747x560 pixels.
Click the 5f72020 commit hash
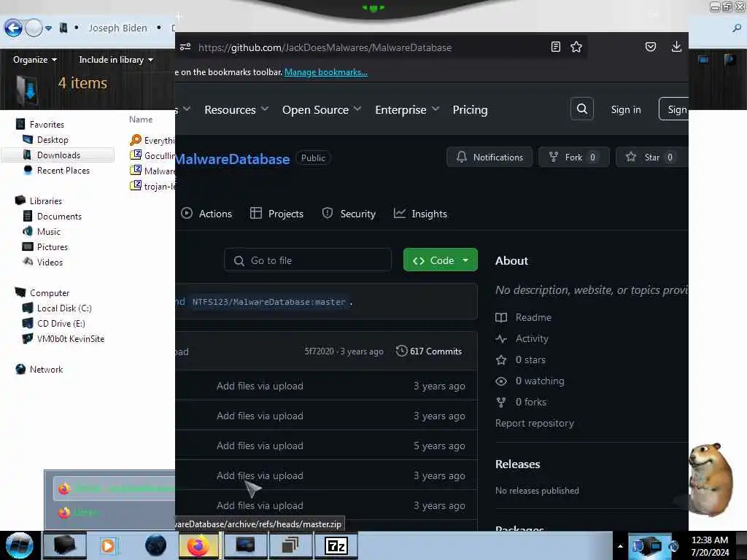(x=319, y=351)
